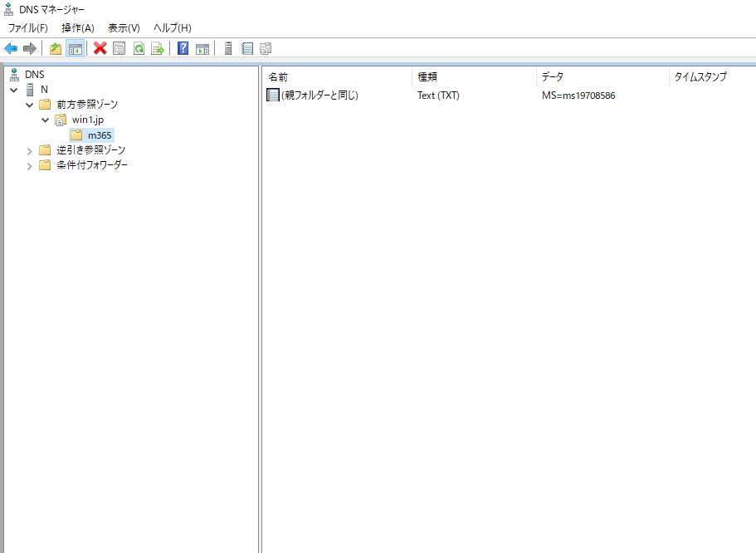Sort by the データ column header
The width and height of the screenshot is (756, 553).
[602, 76]
